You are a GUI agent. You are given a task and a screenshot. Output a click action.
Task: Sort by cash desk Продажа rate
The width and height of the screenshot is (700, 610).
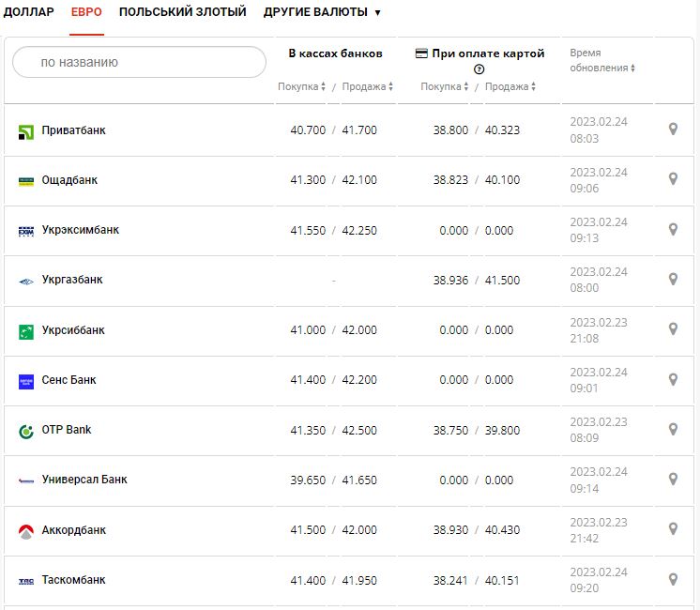point(367,87)
